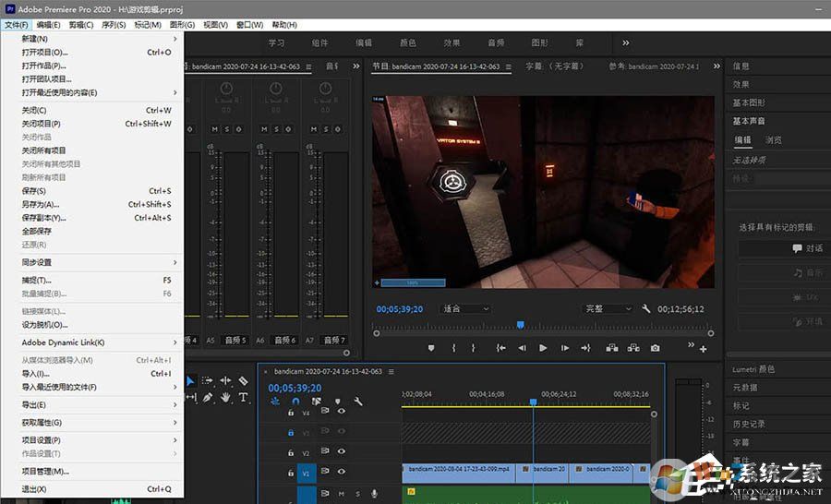This screenshot has height=504, width=831.
Task: Hide track V1 using eye icon
Action: 341,473
